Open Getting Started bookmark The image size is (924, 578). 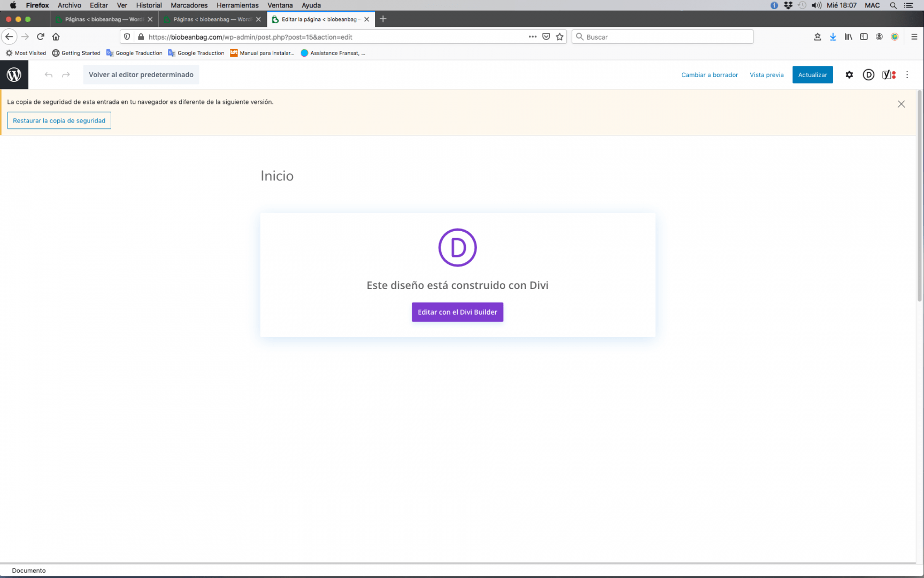point(76,53)
